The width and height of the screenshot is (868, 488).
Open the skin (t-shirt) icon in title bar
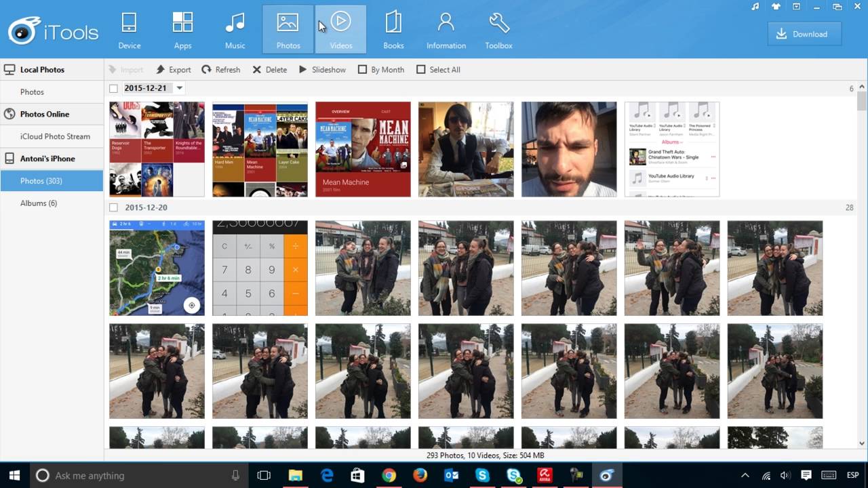pos(776,7)
